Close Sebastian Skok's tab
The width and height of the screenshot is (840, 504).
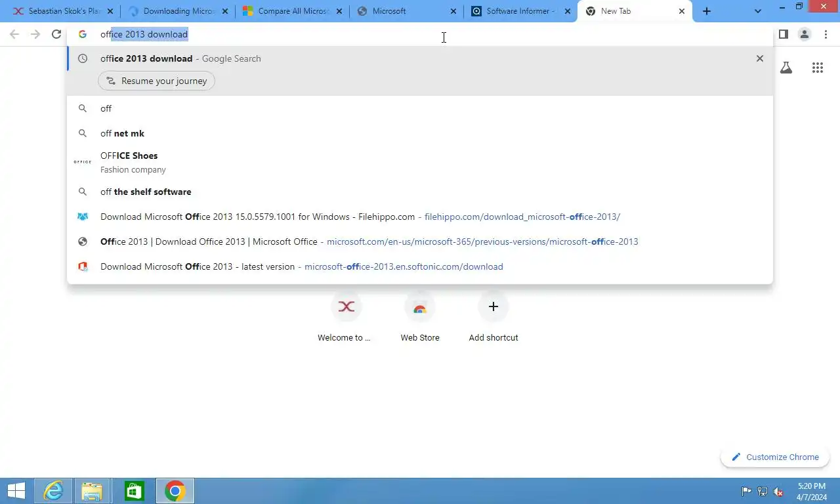click(111, 11)
